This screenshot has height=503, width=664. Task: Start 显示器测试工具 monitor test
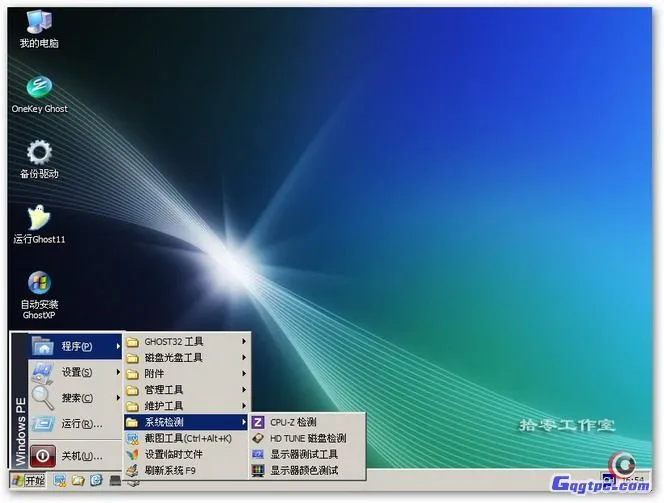point(307,454)
